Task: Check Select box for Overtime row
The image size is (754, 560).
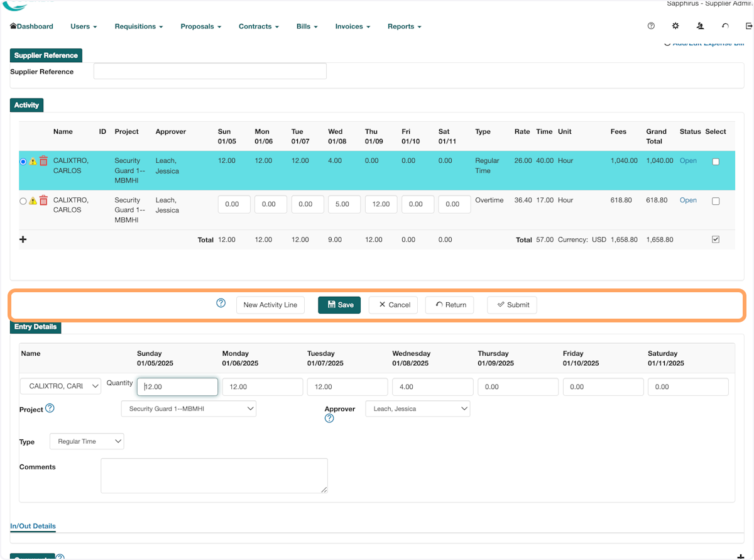Action: [716, 201]
